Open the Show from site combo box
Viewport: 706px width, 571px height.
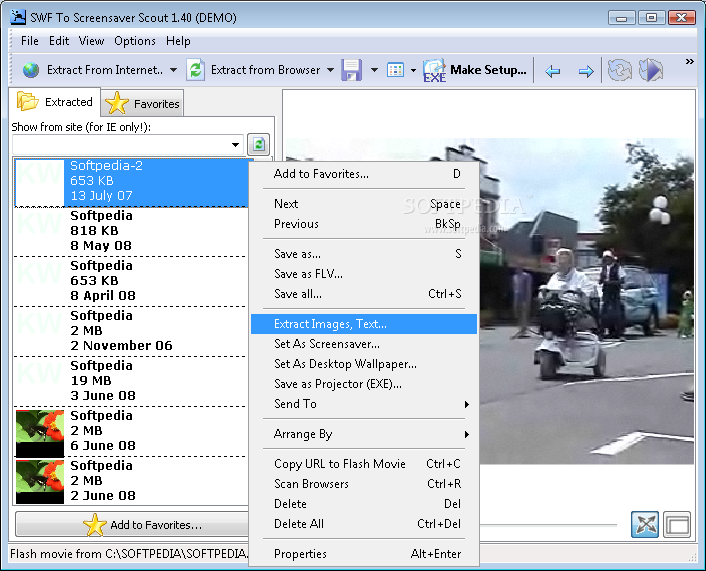pos(128,145)
